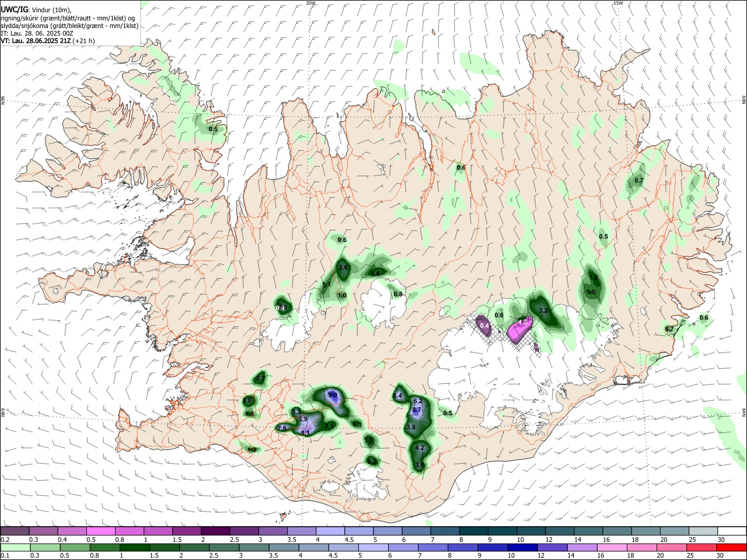Select the rigning/skúrir legend description line

[x=69, y=17]
